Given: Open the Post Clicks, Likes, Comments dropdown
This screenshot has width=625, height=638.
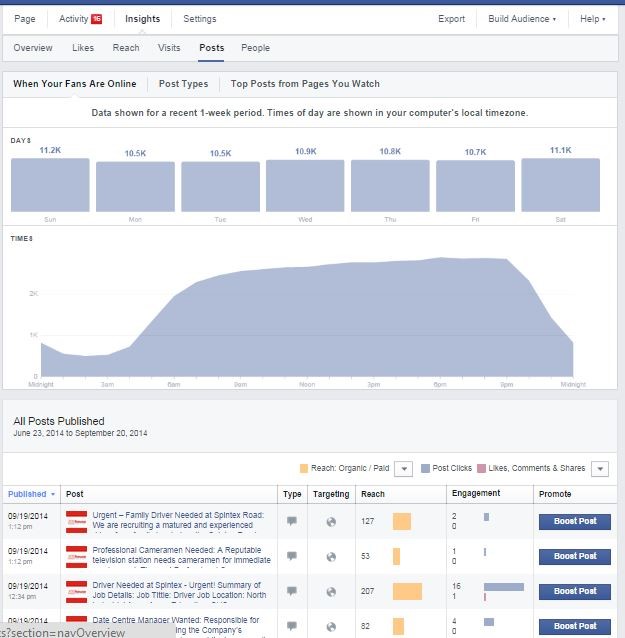Looking at the screenshot, I should click(600, 469).
